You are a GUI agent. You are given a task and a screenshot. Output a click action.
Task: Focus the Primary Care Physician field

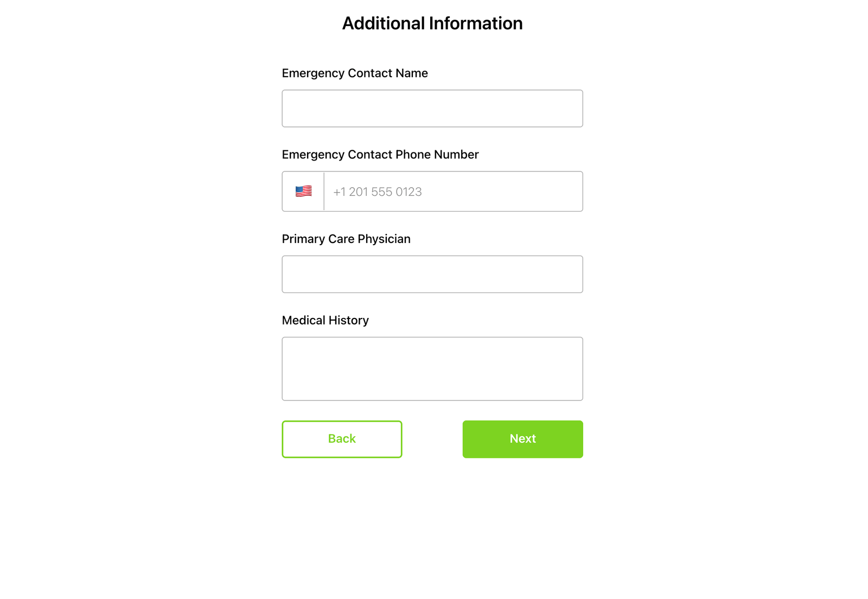(x=432, y=274)
